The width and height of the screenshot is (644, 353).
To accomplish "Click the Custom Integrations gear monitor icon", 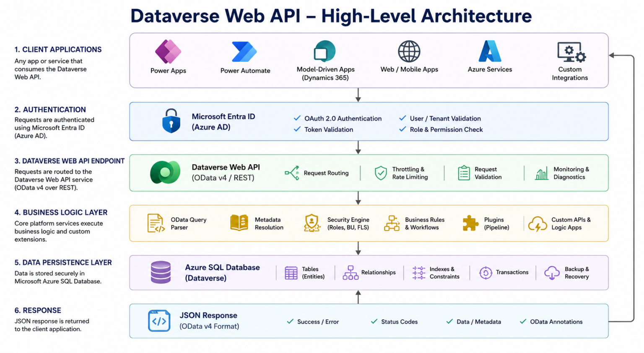I will tap(571, 52).
